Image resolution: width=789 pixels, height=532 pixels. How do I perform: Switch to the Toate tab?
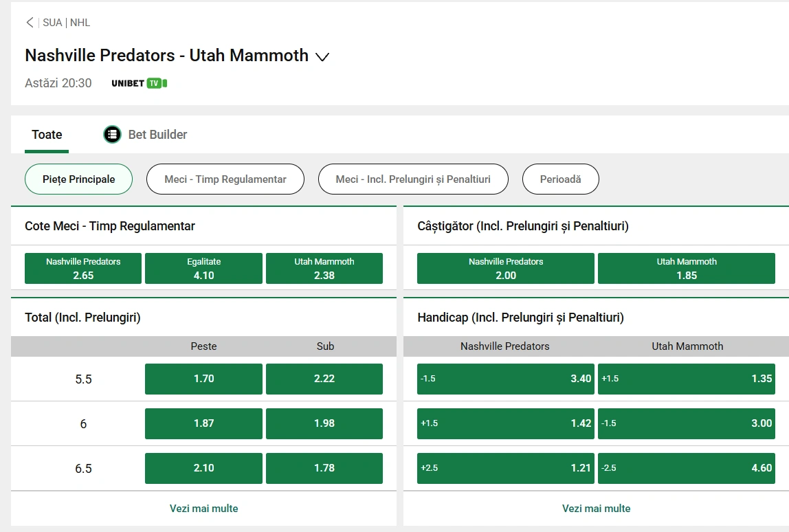coord(47,135)
